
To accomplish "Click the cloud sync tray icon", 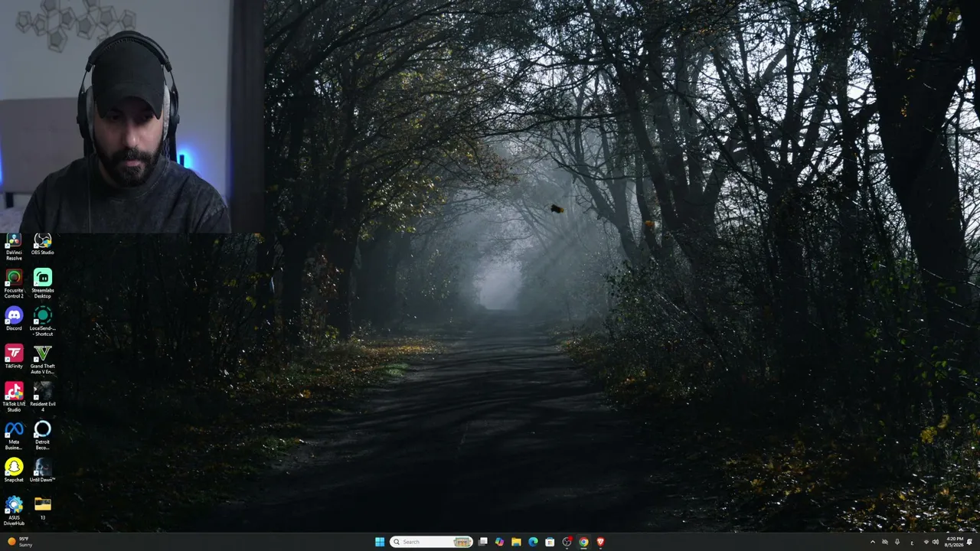I will (x=885, y=542).
